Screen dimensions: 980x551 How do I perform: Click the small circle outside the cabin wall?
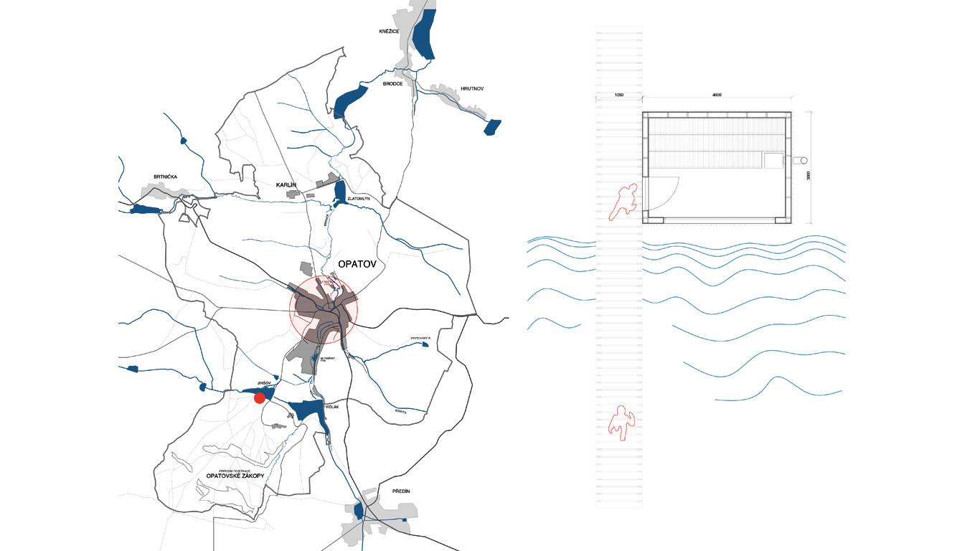(x=804, y=160)
